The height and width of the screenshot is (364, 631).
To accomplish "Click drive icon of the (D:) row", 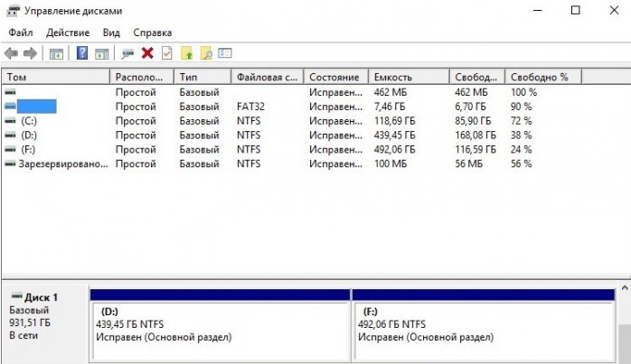I will 11,135.
